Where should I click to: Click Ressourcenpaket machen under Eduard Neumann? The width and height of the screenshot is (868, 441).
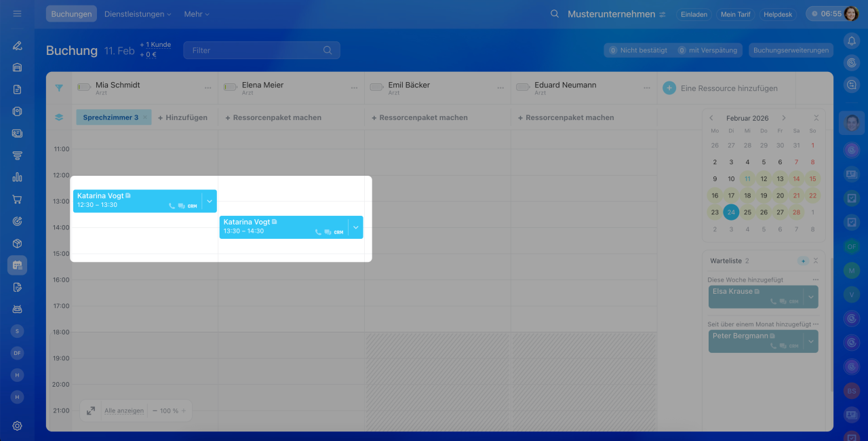[x=566, y=117]
